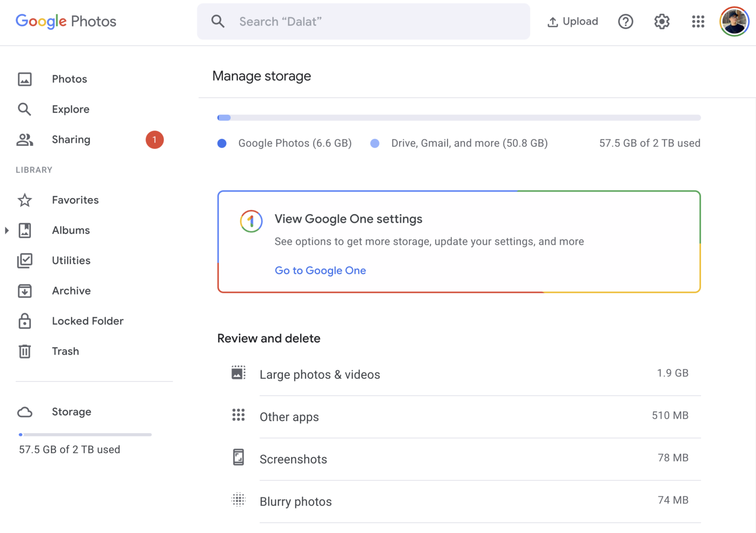Open Favorites in the library

[x=75, y=200]
